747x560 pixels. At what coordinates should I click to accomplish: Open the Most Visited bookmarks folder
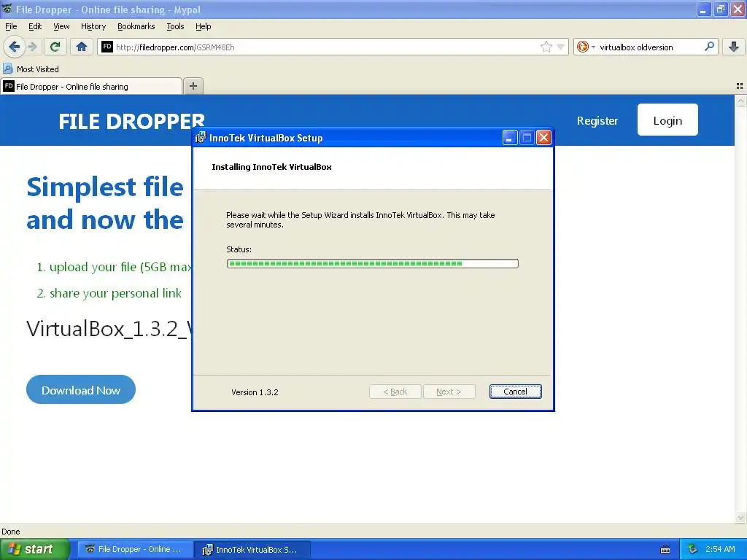pyautogui.click(x=31, y=69)
